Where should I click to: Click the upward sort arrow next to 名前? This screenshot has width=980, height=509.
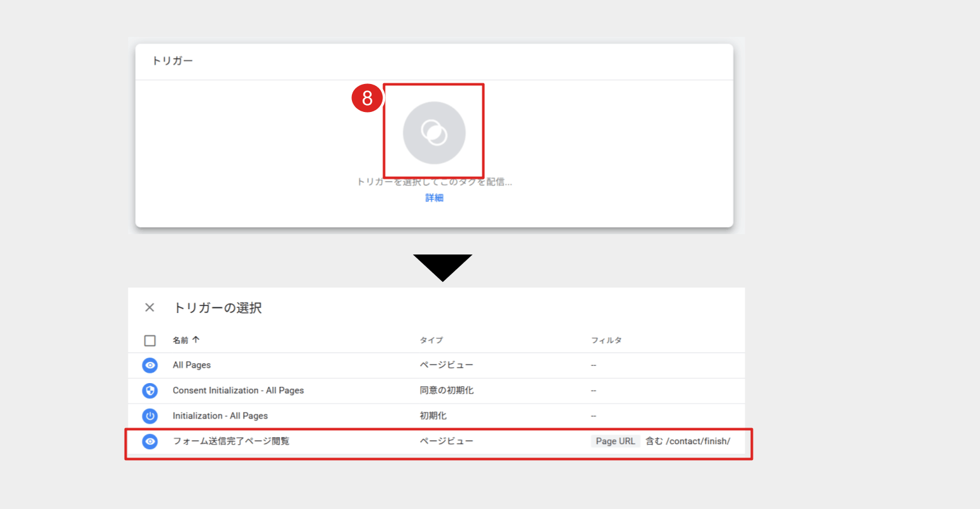(196, 340)
